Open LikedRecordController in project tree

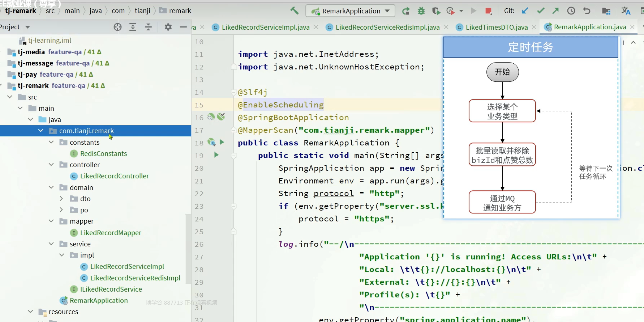pos(114,176)
